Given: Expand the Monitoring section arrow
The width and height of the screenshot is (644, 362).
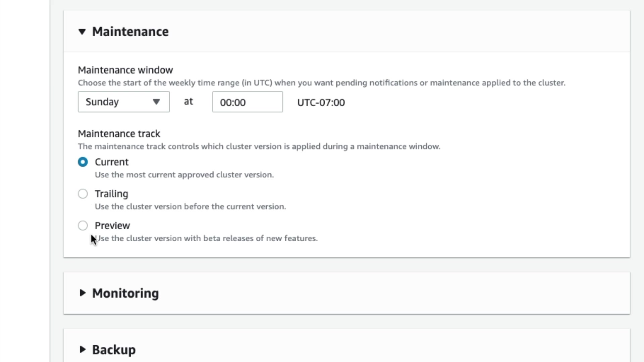Looking at the screenshot, I should pos(82,293).
